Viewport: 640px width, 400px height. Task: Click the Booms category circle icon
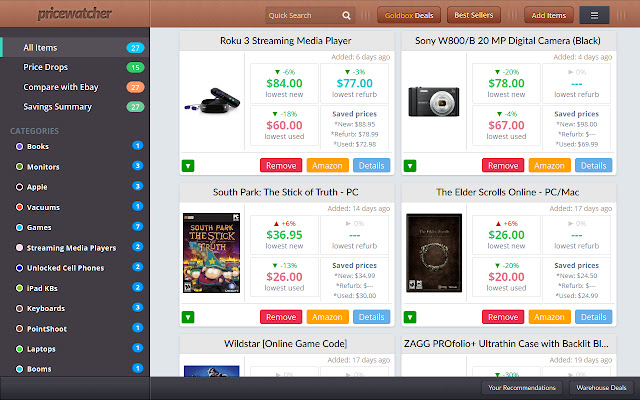coord(19,369)
